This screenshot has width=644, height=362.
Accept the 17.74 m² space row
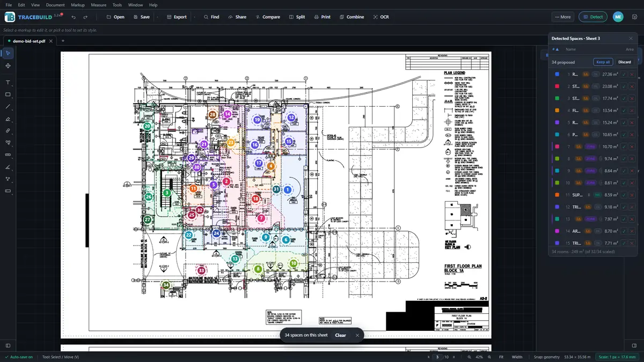624,99
